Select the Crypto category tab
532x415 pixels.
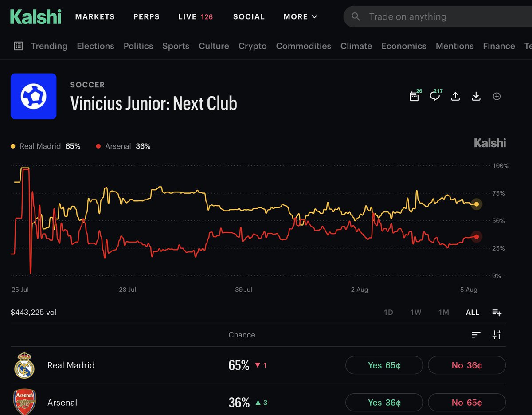[x=253, y=46]
